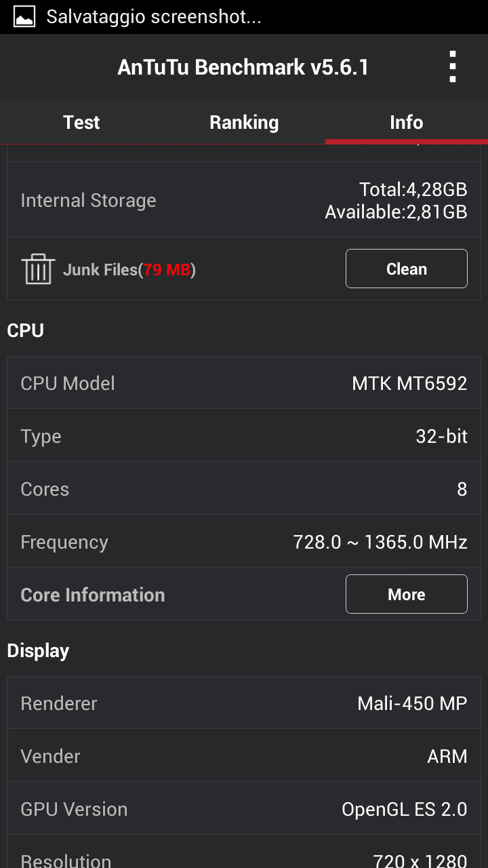
Task: Tap the junk files trash can icon
Action: click(38, 269)
